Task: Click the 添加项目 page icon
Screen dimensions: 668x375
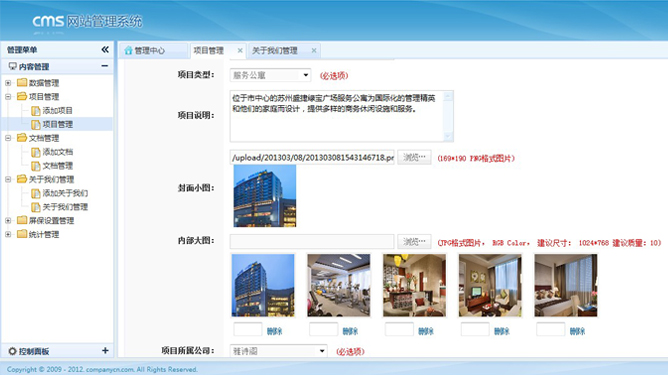Action: pyautogui.click(x=36, y=111)
